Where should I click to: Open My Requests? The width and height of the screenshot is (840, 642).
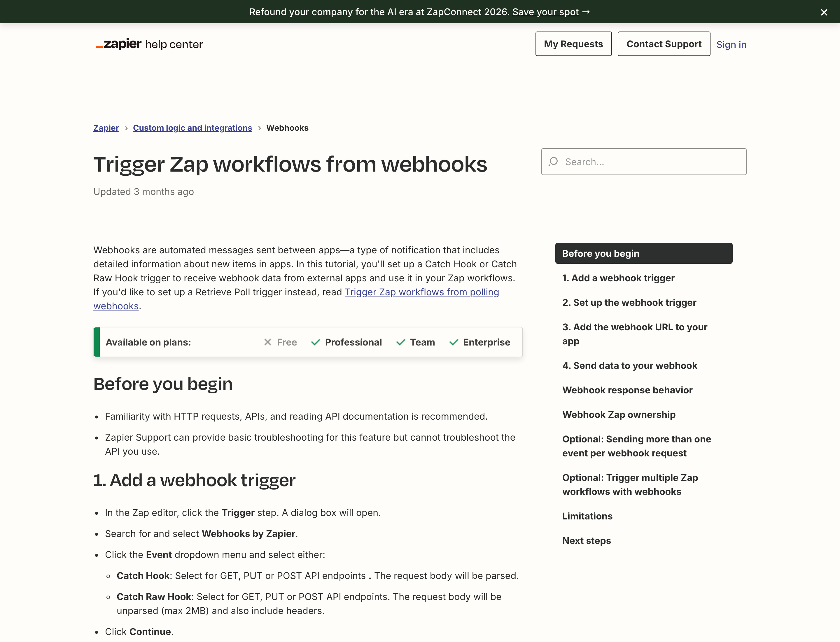tap(573, 44)
